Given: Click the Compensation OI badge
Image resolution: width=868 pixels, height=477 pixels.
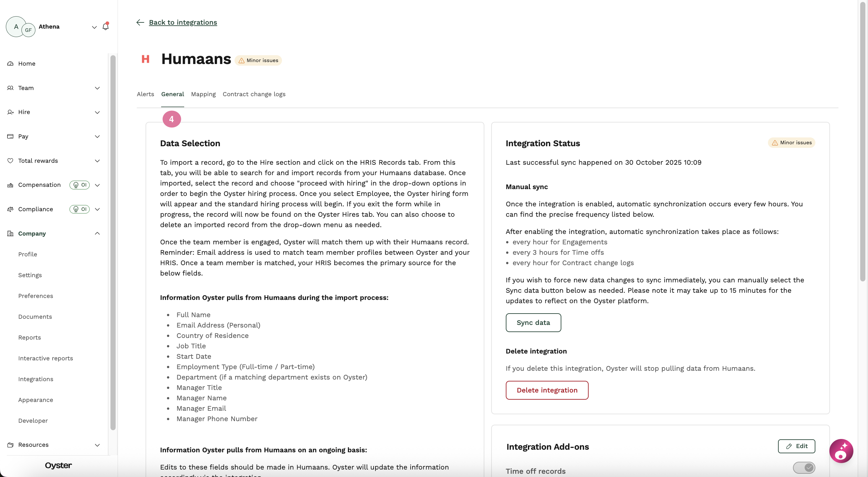Looking at the screenshot, I should [x=80, y=185].
